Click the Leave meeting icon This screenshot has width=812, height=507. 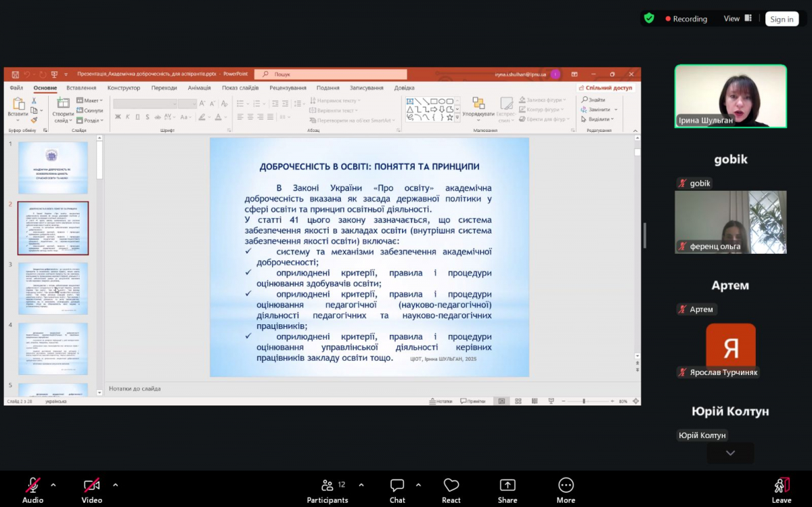[782, 490]
